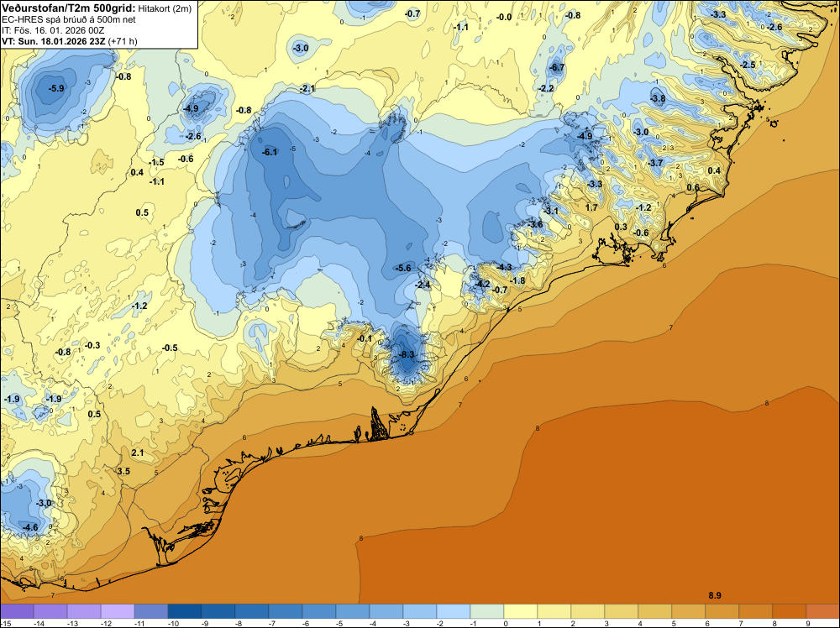Viewport: 840px width, 628px height.
Task: Click the 'Veðurstofan/T2m 500grid:' title text
Action: [x=69, y=8]
